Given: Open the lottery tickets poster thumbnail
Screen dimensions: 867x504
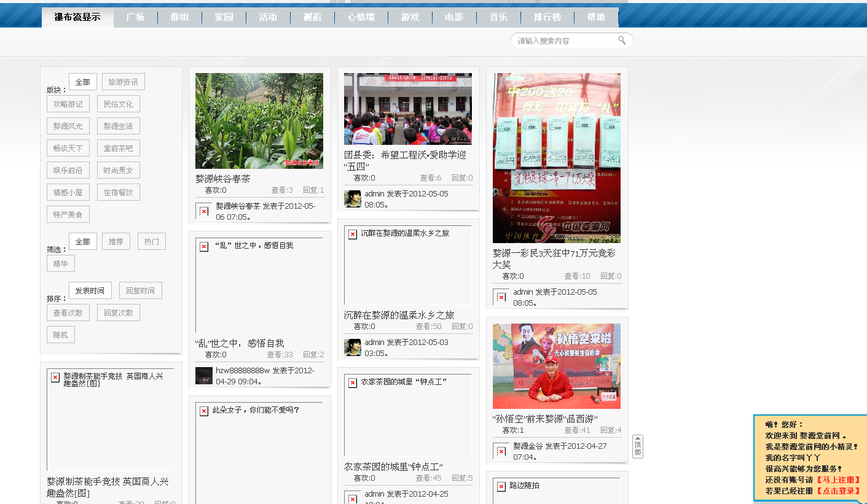Looking at the screenshot, I should 557,158.
